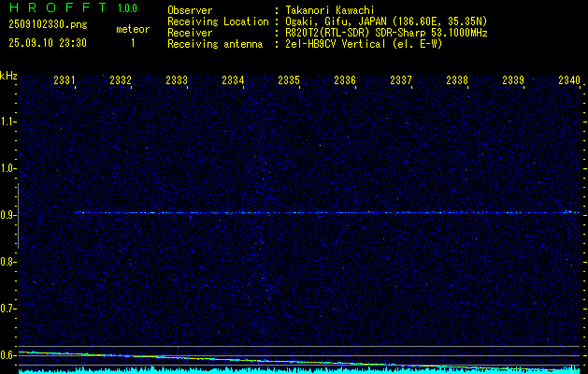The image size is (588, 374).
Task: Click the filename 2509102330.png
Action: tap(48, 25)
